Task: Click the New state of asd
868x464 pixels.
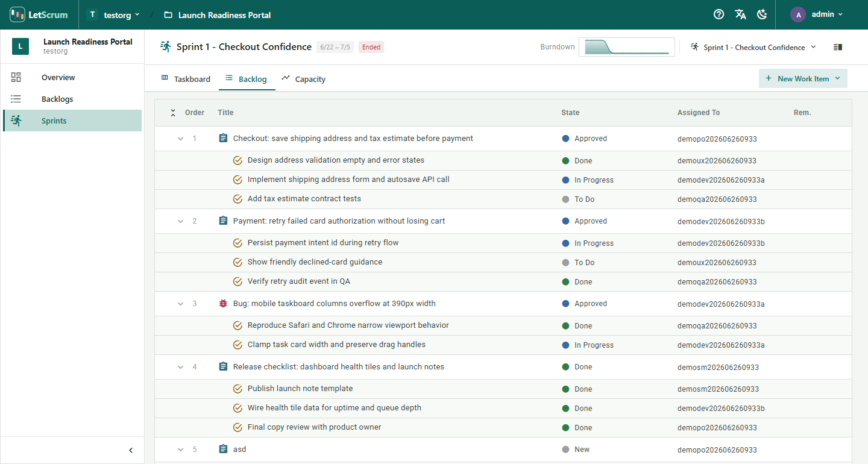Action: pyautogui.click(x=576, y=450)
